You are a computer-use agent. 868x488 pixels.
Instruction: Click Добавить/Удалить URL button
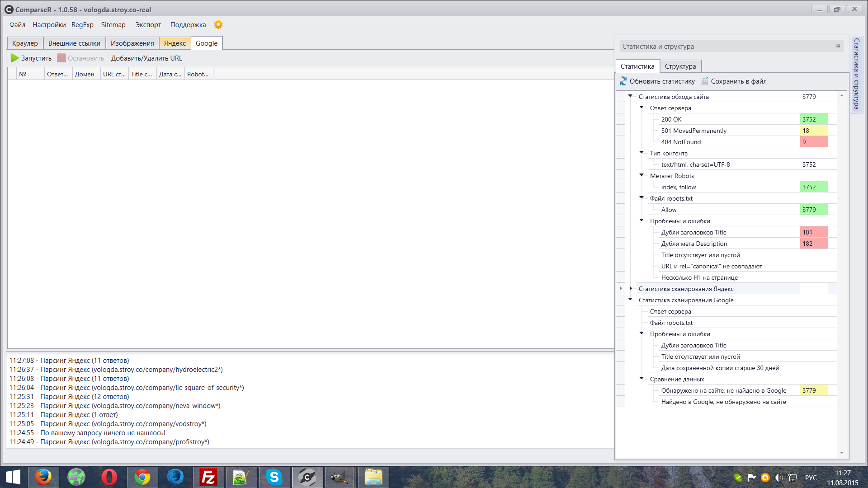pyautogui.click(x=146, y=58)
